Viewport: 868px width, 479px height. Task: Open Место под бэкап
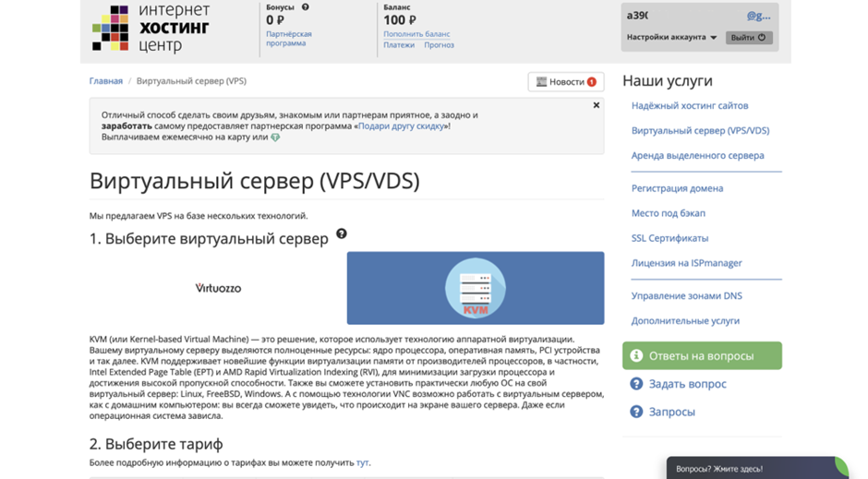coord(669,213)
